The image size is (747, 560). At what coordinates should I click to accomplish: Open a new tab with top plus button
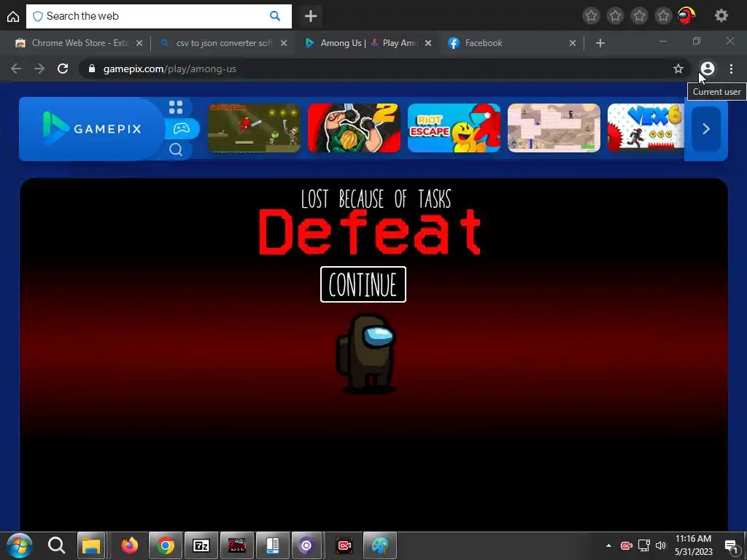tap(311, 16)
